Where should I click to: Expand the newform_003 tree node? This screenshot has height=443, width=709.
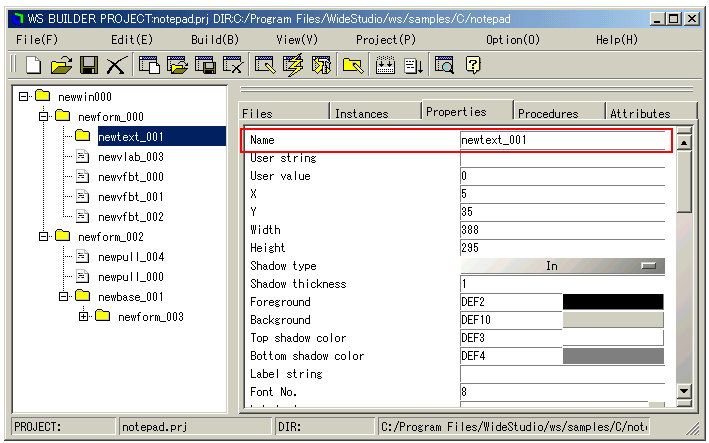83,317
